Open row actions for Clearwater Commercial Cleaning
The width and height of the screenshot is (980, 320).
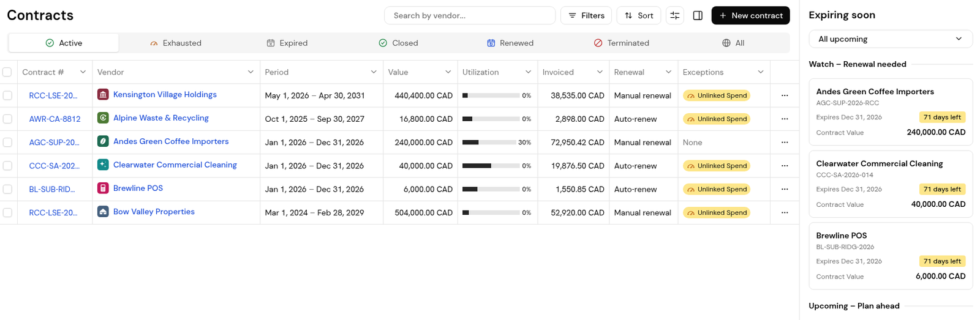(785, 166)
